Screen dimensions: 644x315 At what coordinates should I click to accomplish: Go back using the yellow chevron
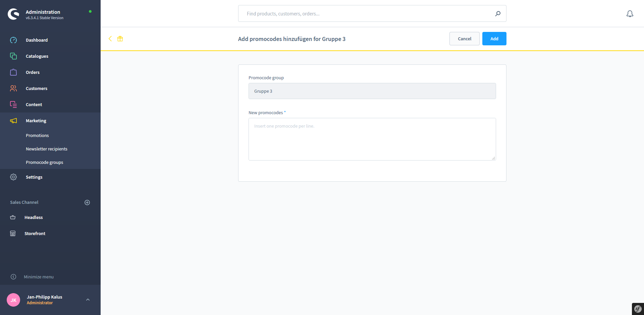pos(110,39)
